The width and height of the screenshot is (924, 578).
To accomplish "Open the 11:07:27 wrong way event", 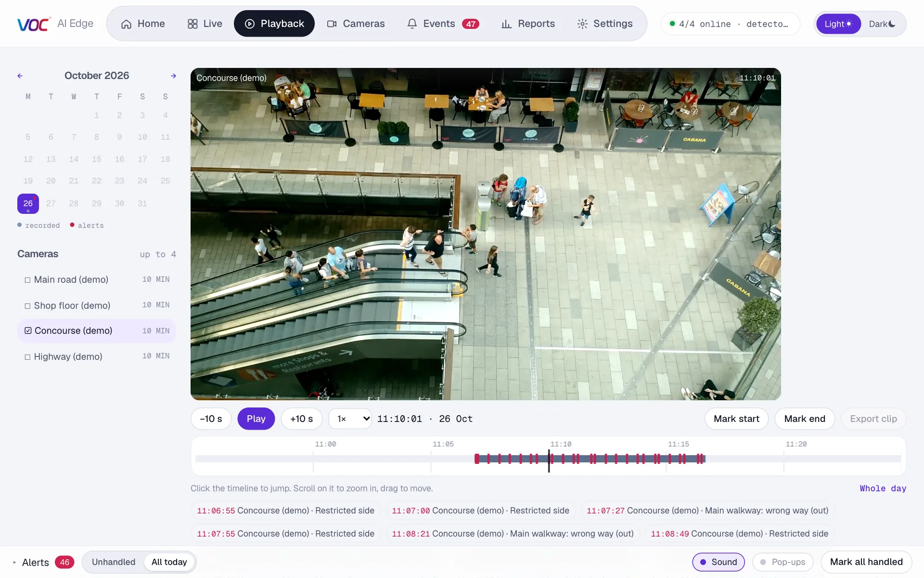I will pyautogui.click(x=707, y=511).
